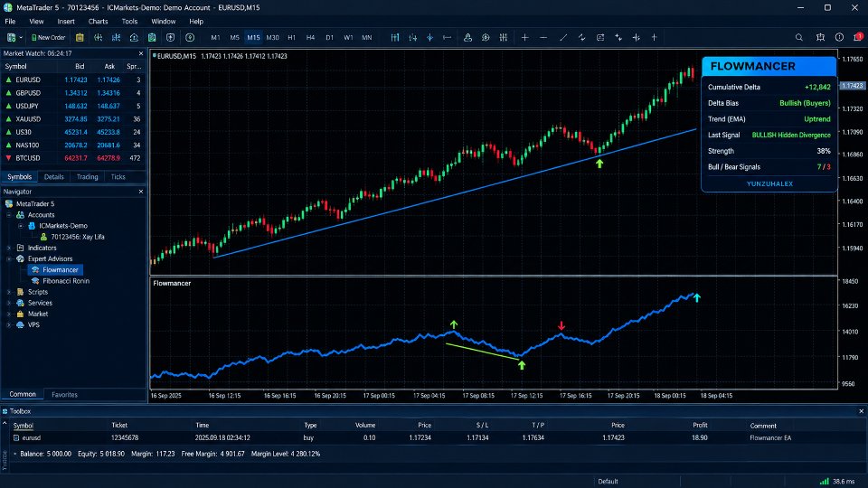Switch timeframe to M5
The width and height of the screenshot is (868, 488).
click(235, 38)
